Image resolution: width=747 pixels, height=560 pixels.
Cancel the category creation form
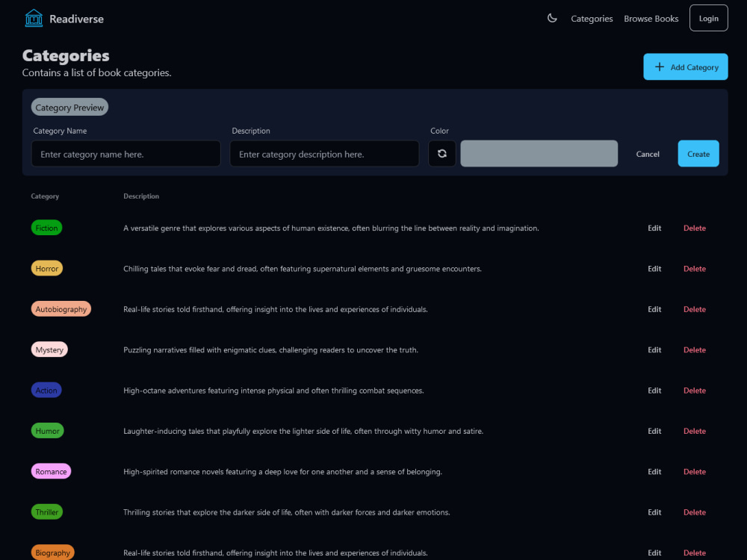click(647, 154)
